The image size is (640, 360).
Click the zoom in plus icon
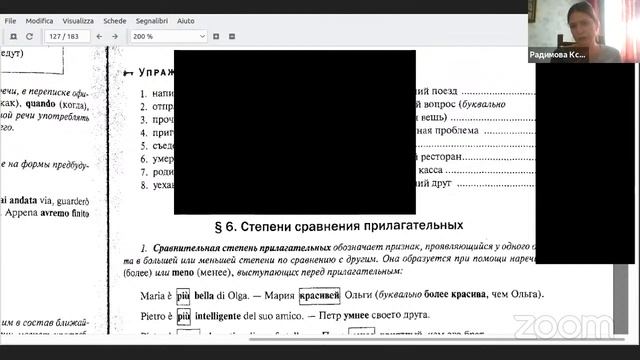click(x=216, y=36)
